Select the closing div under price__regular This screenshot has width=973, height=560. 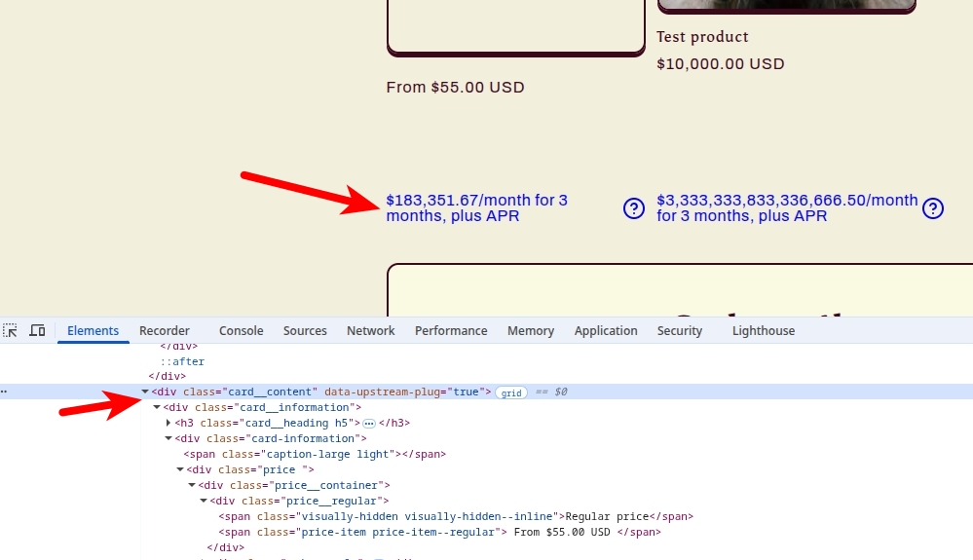point(226,547)
